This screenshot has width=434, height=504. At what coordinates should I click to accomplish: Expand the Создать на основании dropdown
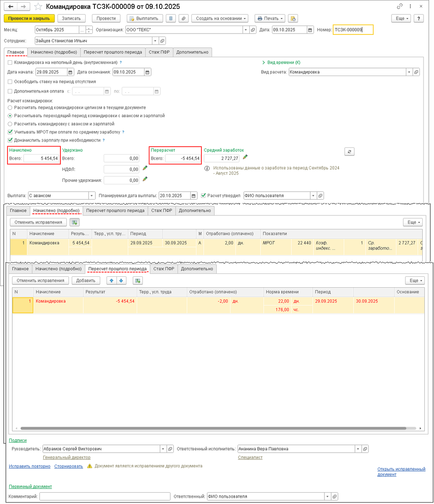tap(220, 18)
